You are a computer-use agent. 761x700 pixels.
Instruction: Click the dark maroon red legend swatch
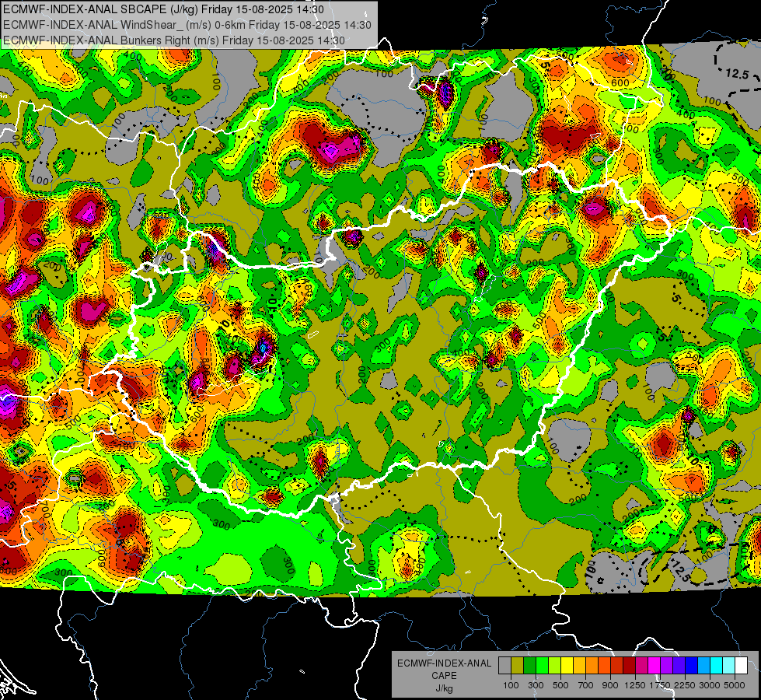(x=629, y=665)
